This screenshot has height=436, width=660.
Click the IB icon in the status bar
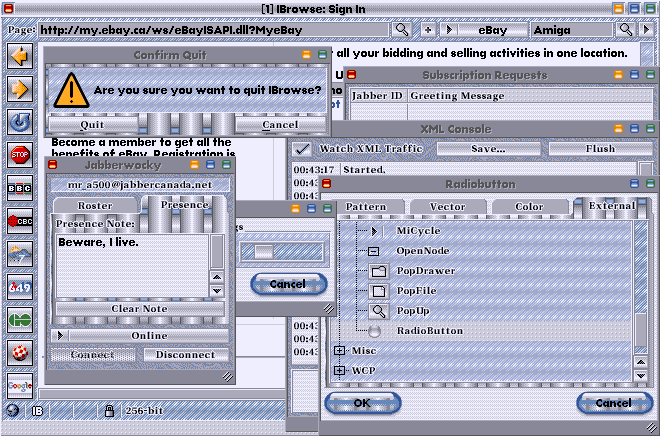37,411
